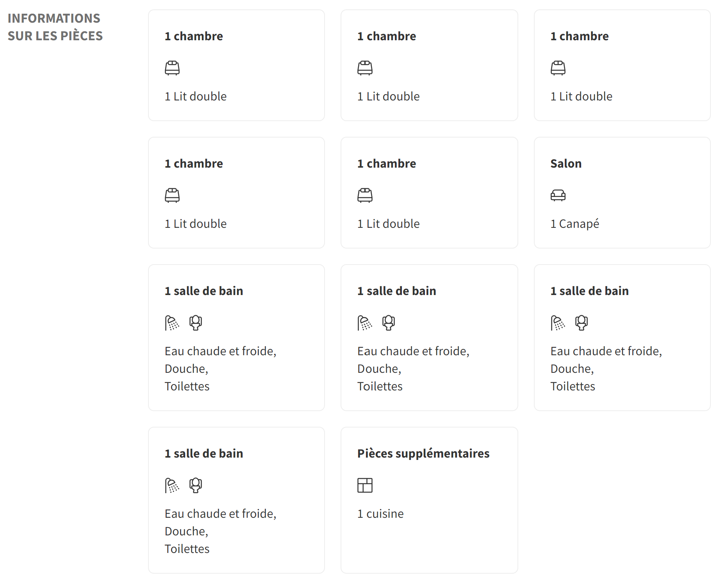Click the toilet icon in the bottom-left salle de bain card
This screenshot has width=728, height=576.
pyautogui.click(x=196, y=485)
